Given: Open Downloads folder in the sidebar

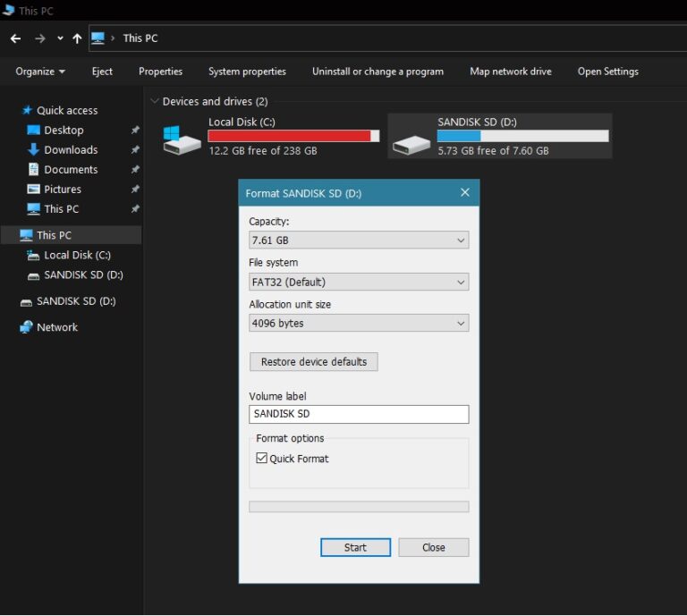Looking at the screenshot, I should coord(71,150).
